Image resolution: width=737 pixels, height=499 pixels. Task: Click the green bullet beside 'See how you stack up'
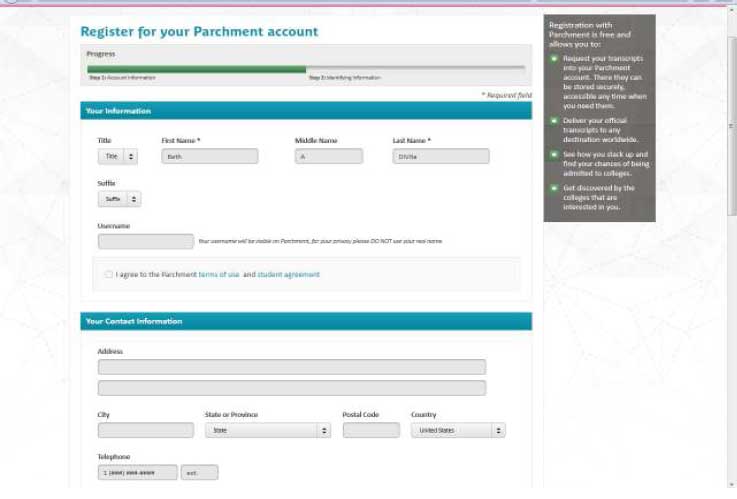point(554,155)
